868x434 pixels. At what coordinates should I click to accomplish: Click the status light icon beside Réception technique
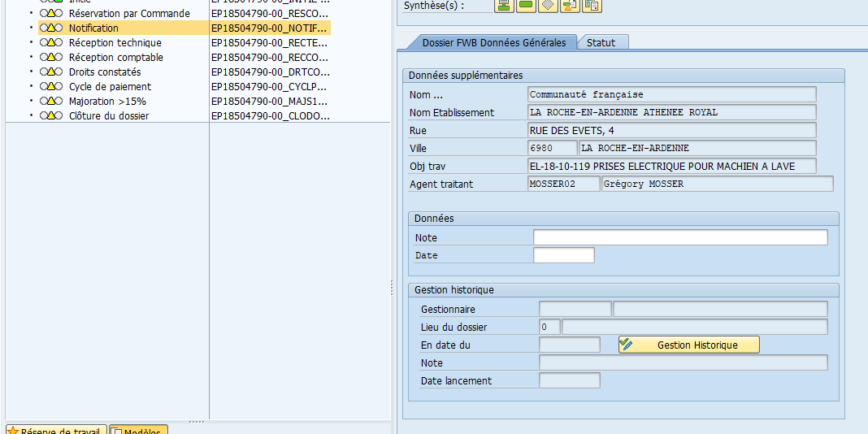point(51,42)
